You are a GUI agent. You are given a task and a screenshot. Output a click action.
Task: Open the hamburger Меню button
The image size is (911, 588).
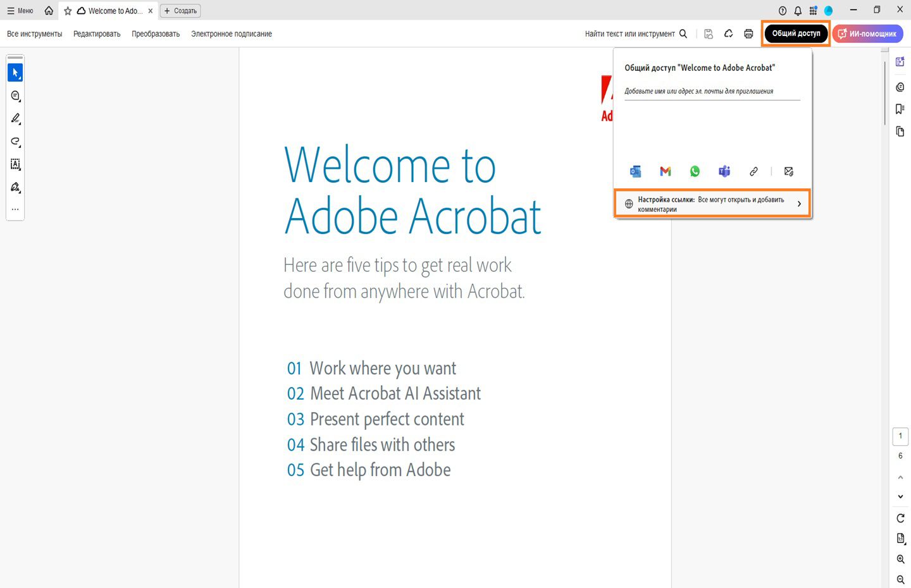[x=20, y=11]
